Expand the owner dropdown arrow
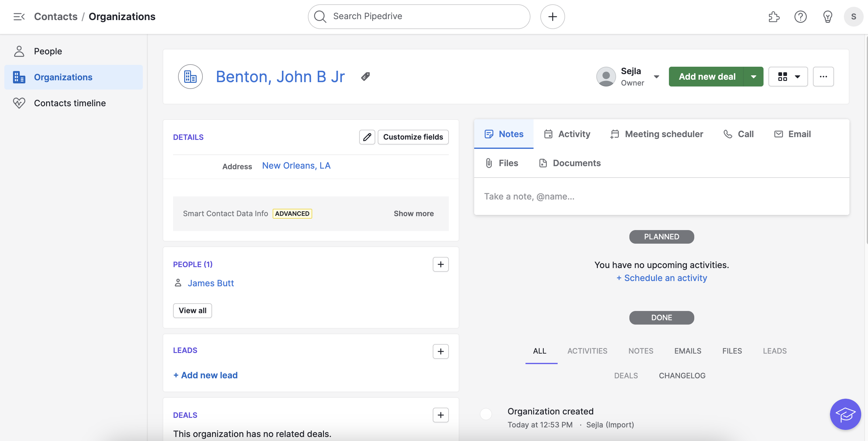The image size is (868, 441). [x=656, y=77]
